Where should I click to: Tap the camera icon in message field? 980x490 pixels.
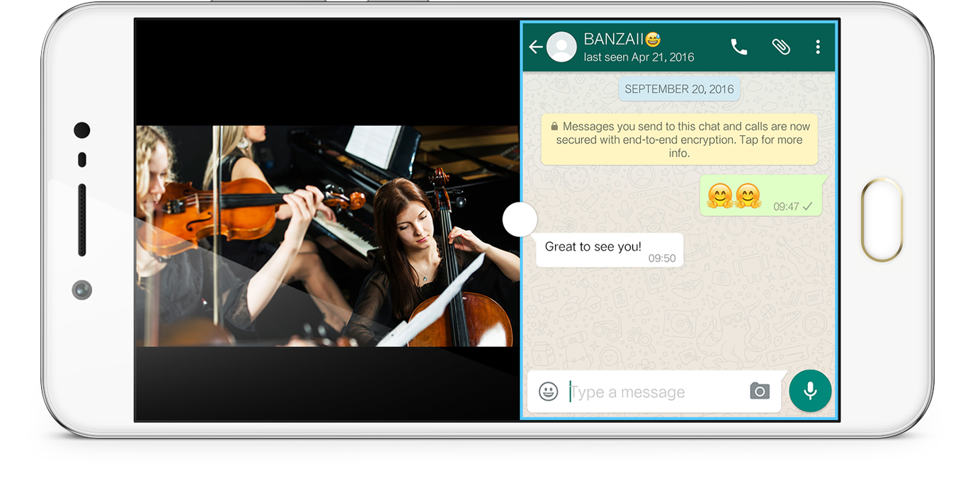pos(759,391)
